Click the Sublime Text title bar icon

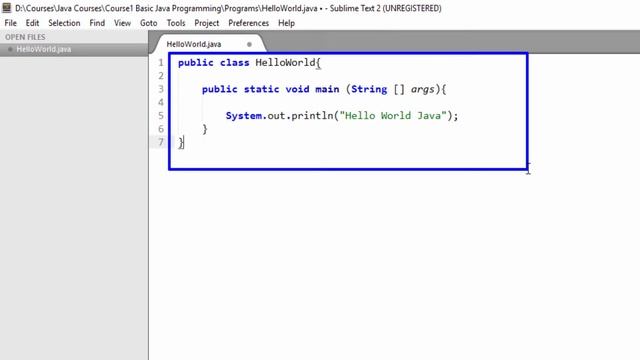click(x=7, y=8)
